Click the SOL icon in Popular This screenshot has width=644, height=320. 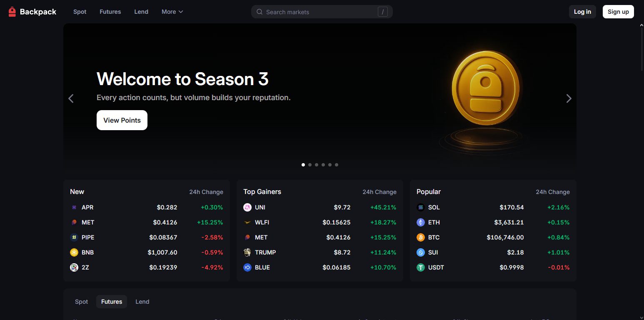pos(421,207)
